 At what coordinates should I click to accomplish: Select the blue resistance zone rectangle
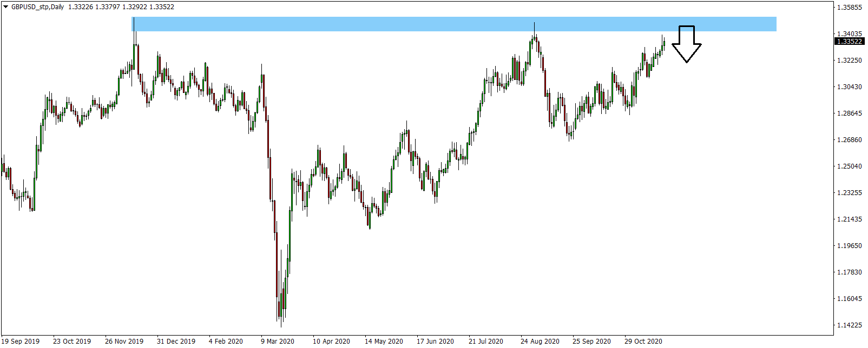pyautogui.click(x=454, y=24)
